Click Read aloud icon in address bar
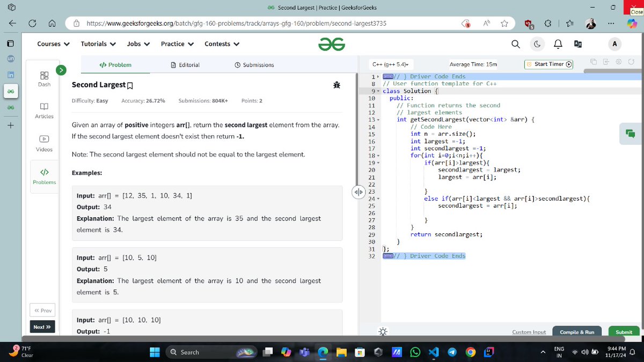This screenshot has width=644, height=362. click(x=487, y=24)
